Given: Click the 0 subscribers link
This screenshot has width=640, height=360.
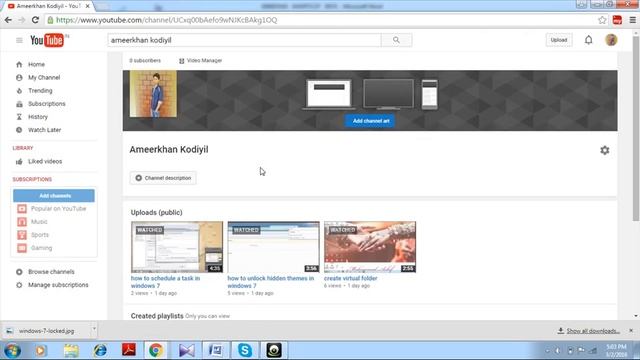Looking at the screenshot, I should click(x=145, y=60).
